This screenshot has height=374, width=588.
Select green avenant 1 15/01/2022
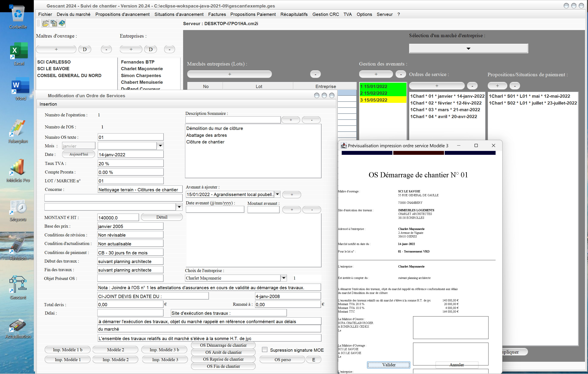tap(383, 86)
